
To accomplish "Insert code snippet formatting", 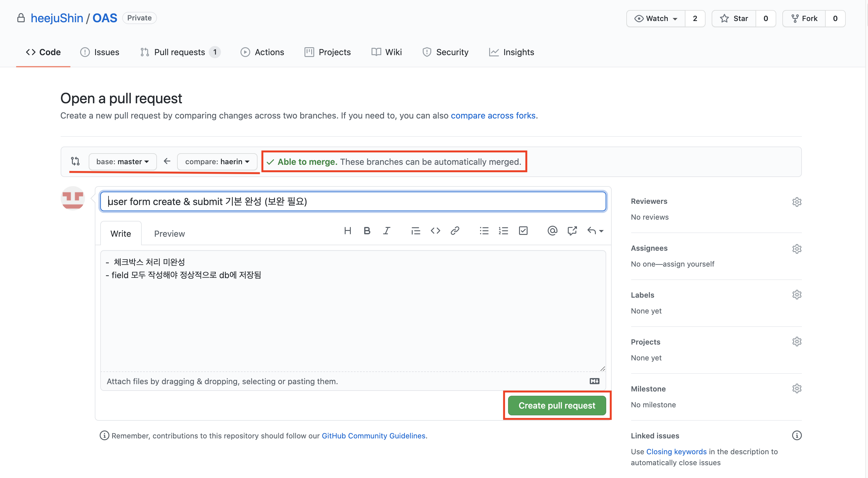I will click(x=435, y=231).
